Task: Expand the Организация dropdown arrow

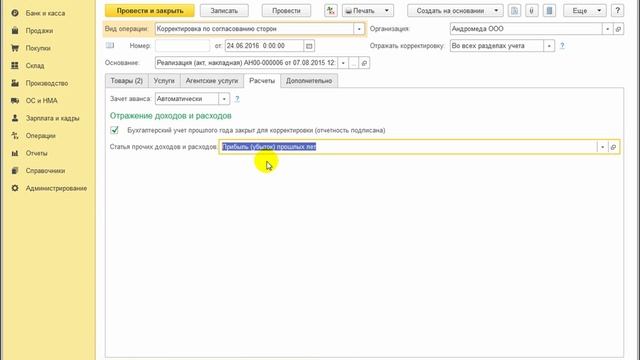Action: tap(607, 29)
